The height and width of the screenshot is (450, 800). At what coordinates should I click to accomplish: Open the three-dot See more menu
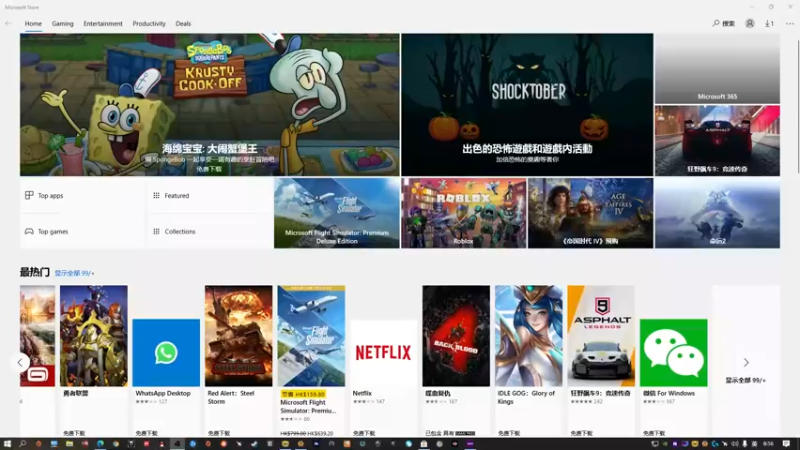pos(790,23)
